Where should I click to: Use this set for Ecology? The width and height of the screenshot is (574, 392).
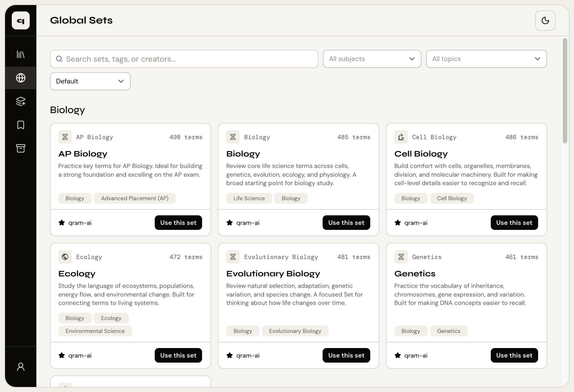(178, 355)
